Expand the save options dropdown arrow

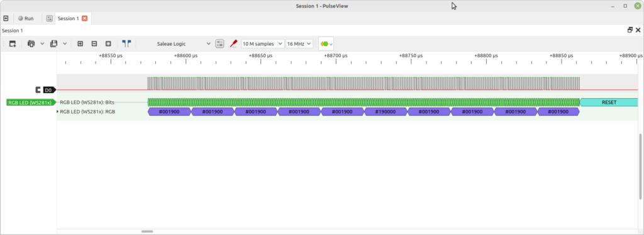pos(65,43)
